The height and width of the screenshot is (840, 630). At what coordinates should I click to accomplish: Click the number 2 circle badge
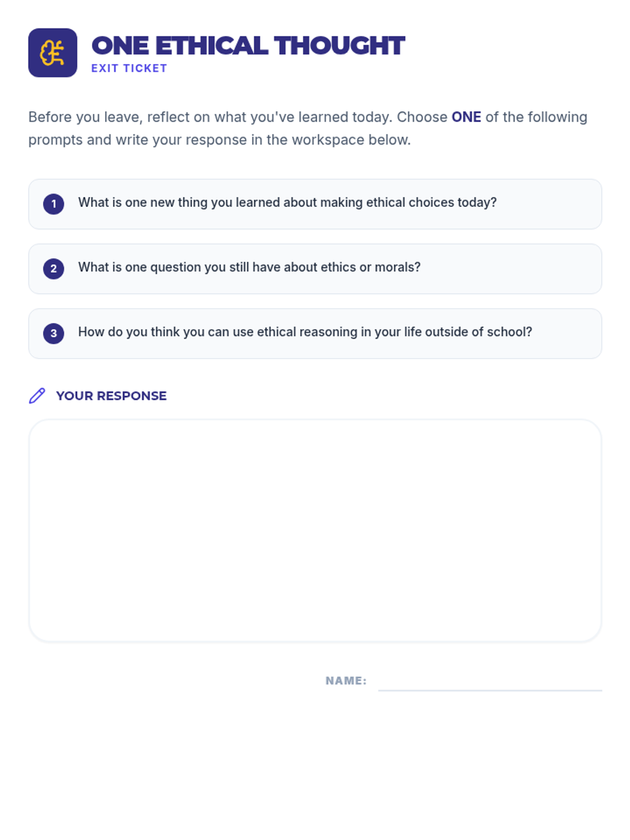click(54, 269)
